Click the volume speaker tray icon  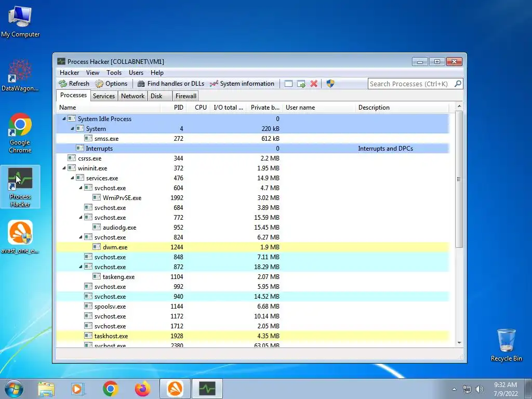tap(480, 389)
